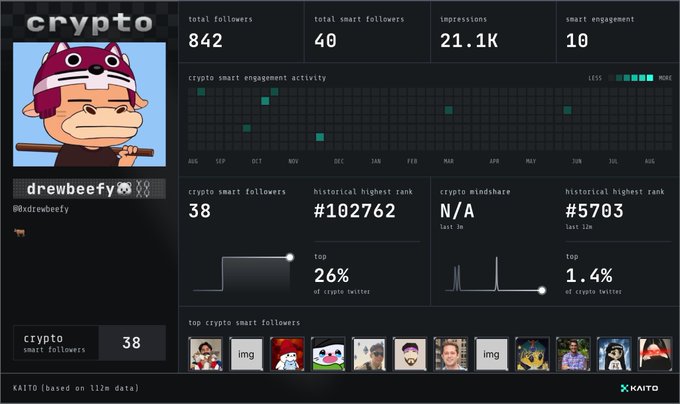Viewport: 680px width, 404px height.
Task: Open the dark-haired anime girl follower avatar
Action: (x=614, y=354)
